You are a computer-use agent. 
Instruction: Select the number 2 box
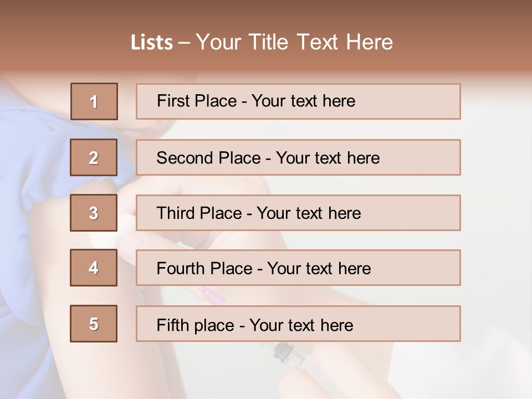[94, 157]
